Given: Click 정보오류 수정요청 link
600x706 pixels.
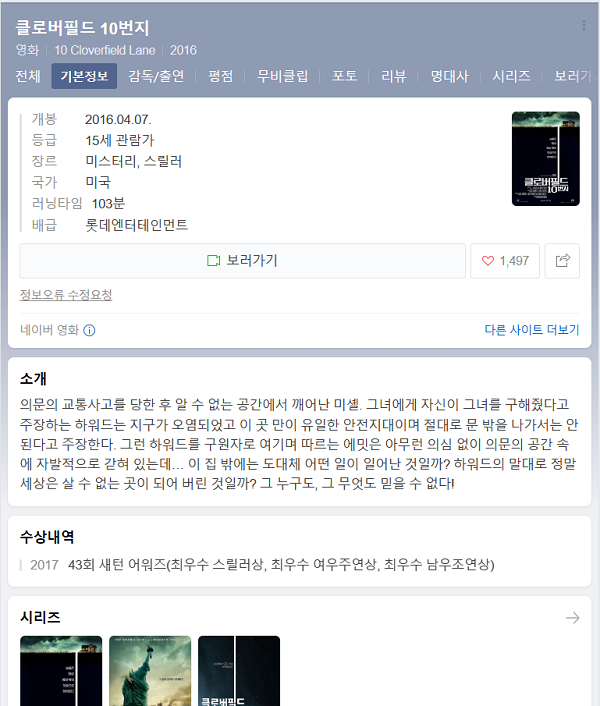Looking at the screenshot, I should (x=66, y=295).
